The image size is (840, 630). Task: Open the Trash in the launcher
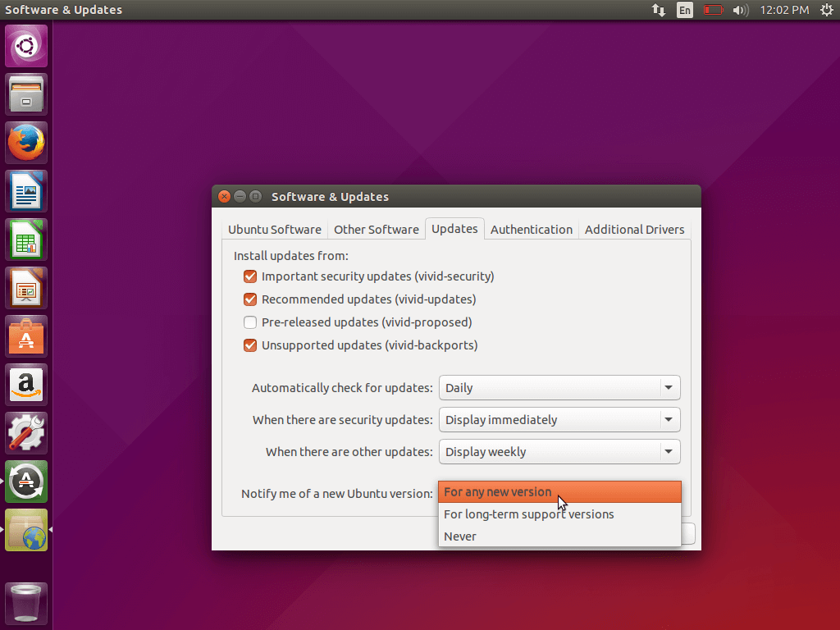pos(26,603)
